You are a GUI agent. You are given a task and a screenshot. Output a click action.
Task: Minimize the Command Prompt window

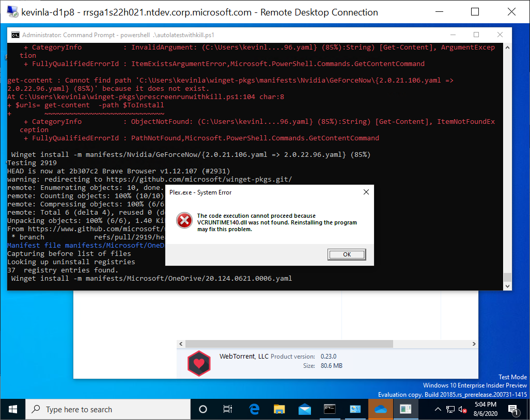453,35
